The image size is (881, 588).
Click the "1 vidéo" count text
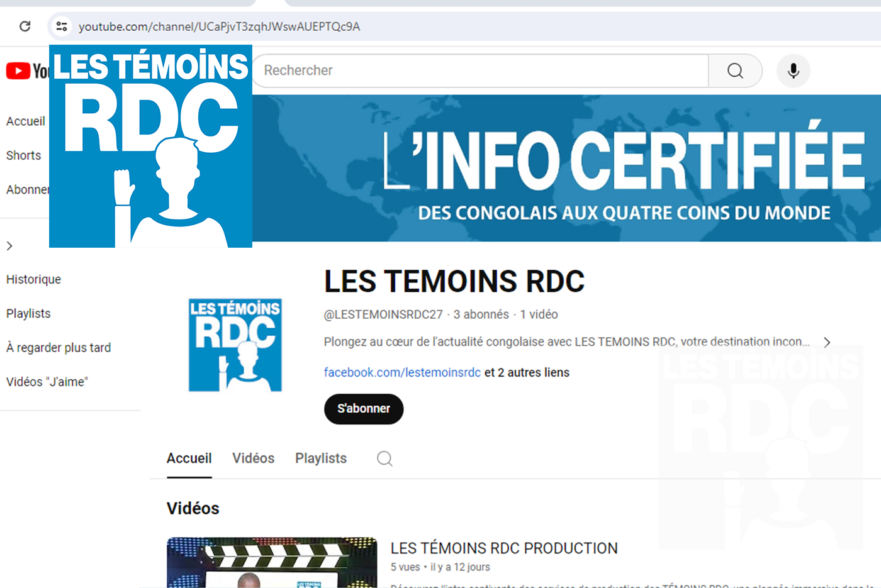pos(539,314)
